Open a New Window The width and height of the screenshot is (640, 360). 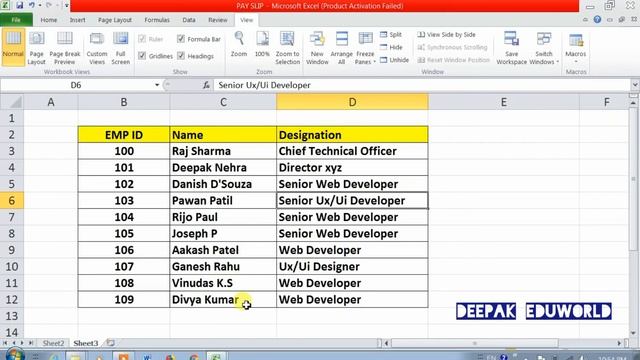(x=317, y=48)
